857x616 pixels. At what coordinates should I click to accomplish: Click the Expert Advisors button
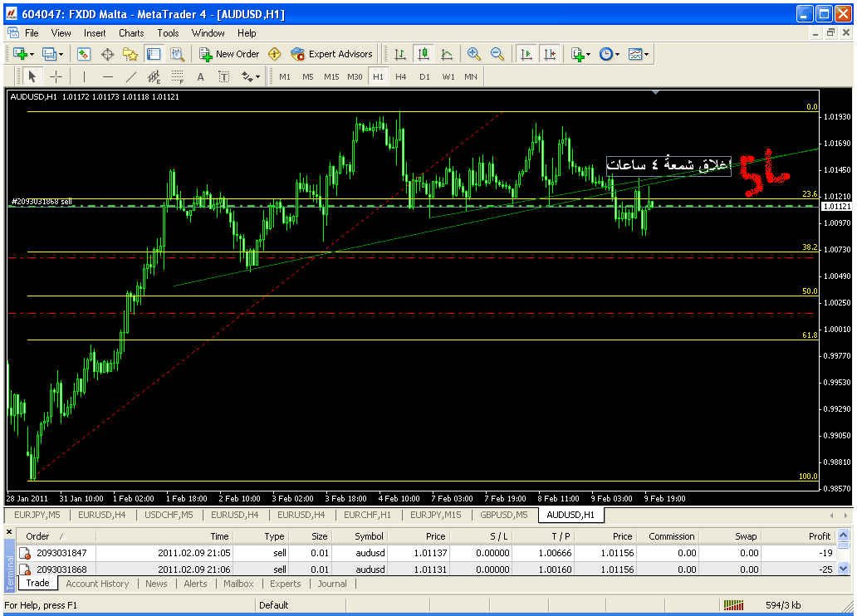click(332, 54)
